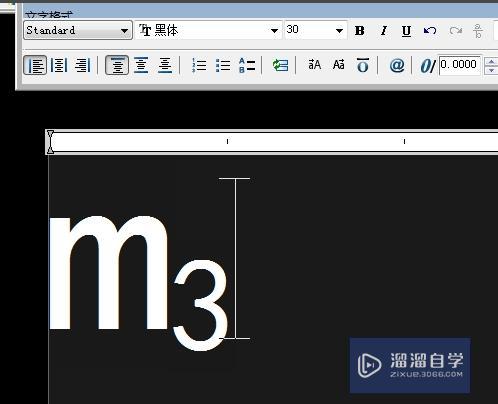The image size is (498, 404).
Task: Click the insert field icon
Action: pyautogui.click(x=280, y=65)
